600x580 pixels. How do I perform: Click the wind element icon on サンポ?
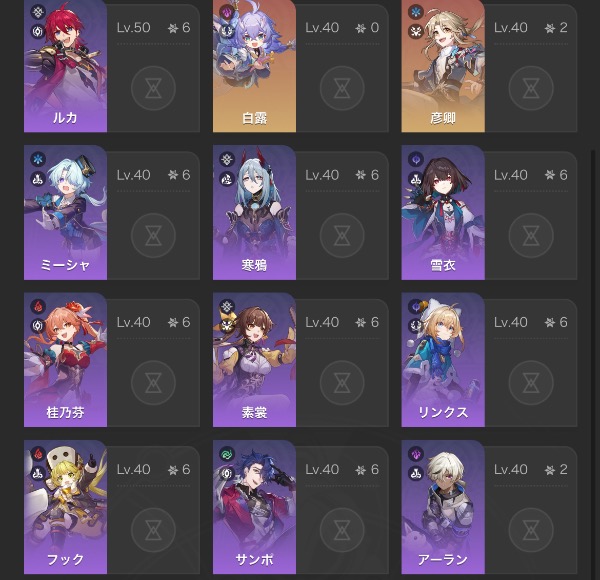[x=227, y=454]
